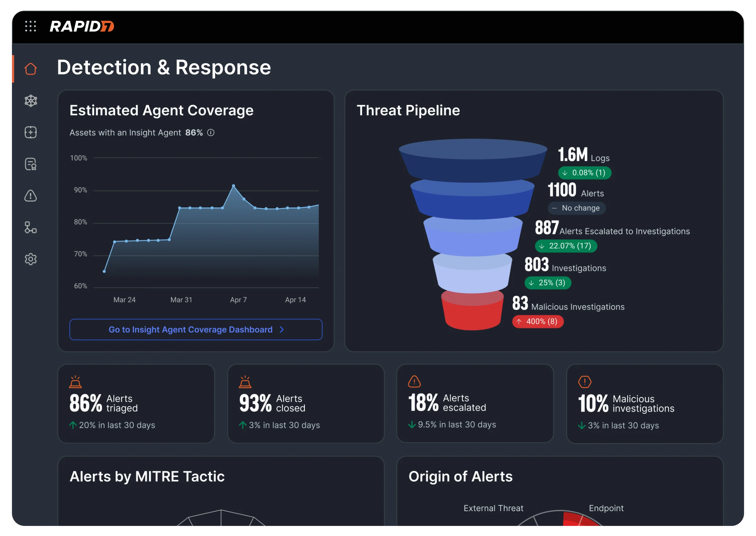The width and height of the screenshot is (756, 536).
Task: Click the Detection & Response page title
Action: 164,67
